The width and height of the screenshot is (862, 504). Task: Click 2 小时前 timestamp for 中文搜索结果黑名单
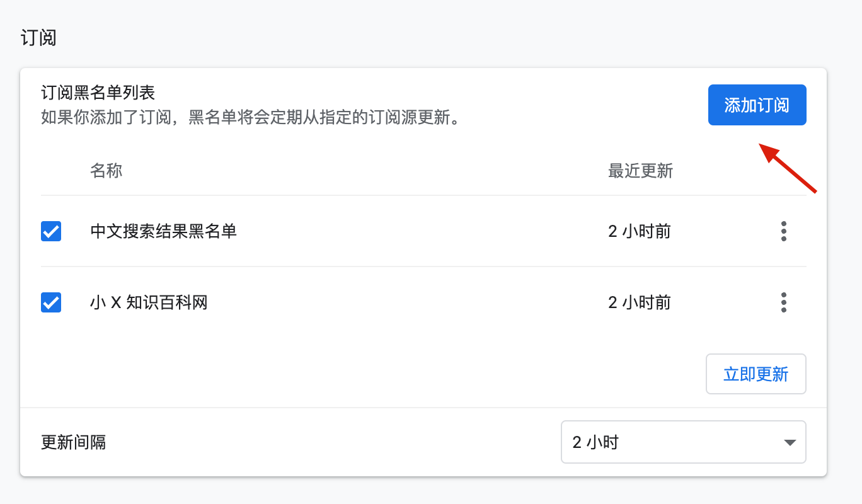click(639, 231)
